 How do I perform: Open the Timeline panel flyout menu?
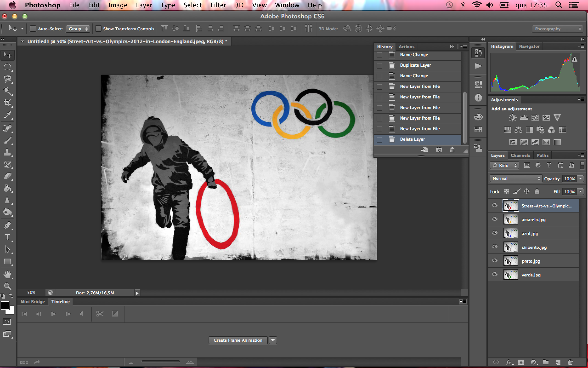coord(463,302)
